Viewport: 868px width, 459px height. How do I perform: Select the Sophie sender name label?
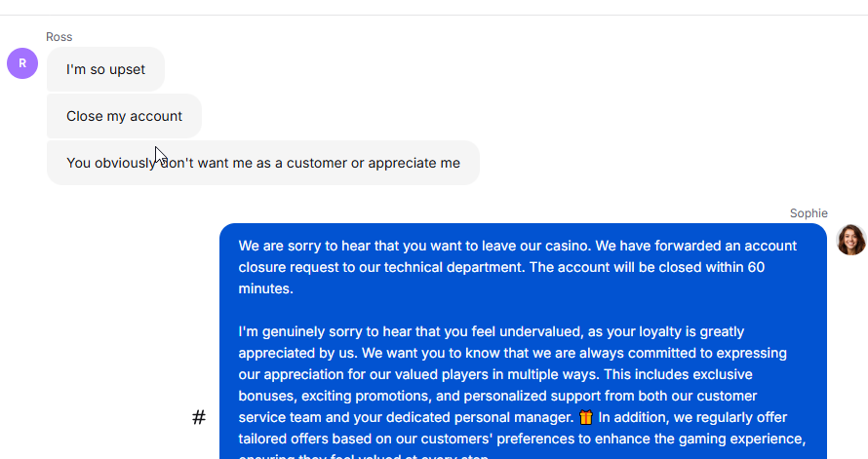809,213
